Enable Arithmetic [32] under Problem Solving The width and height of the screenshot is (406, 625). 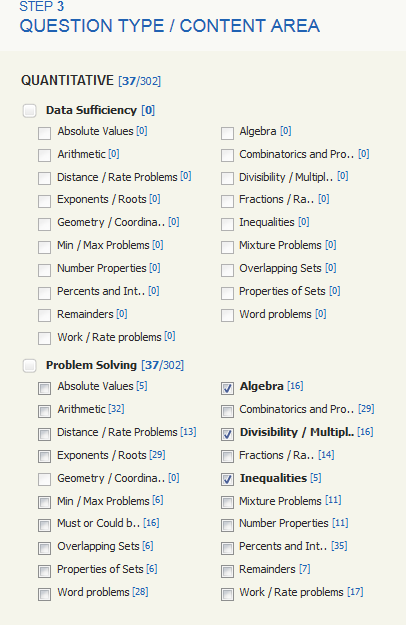(44, 411)
